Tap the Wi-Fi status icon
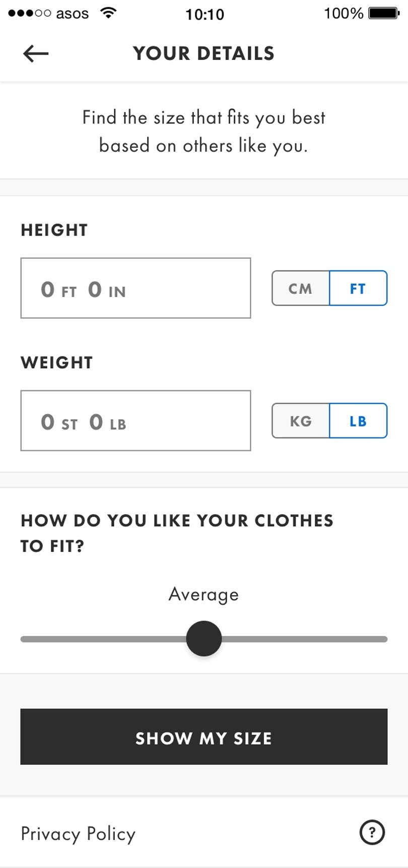The image size is (408, 868). pyautogui.click(x=108, y=13)
